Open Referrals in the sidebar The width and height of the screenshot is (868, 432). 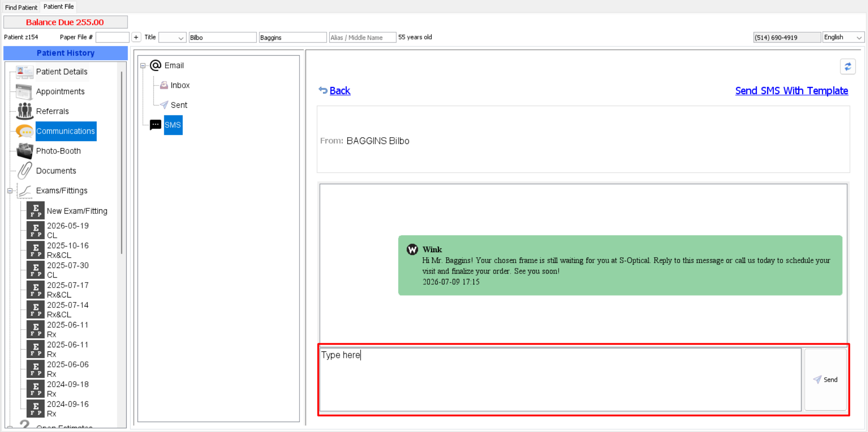click(52, 111)
